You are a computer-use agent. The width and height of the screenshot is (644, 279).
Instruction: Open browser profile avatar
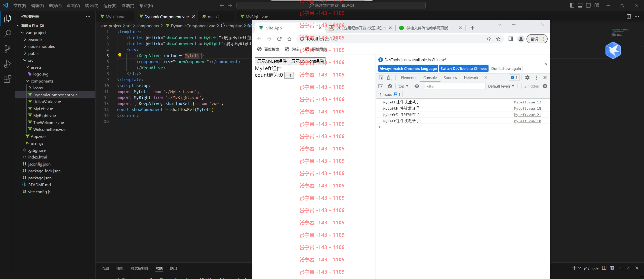[x=521, y=39]
